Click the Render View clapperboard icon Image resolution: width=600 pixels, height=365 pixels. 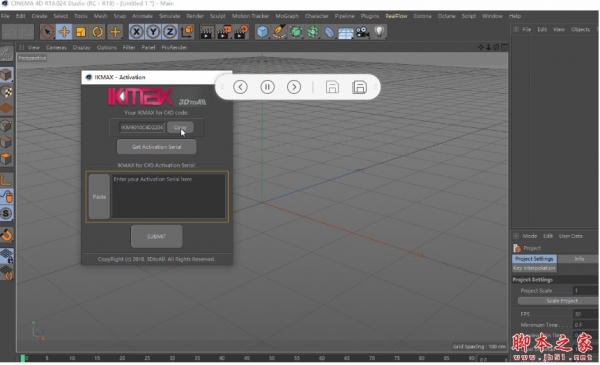(207, 32)
